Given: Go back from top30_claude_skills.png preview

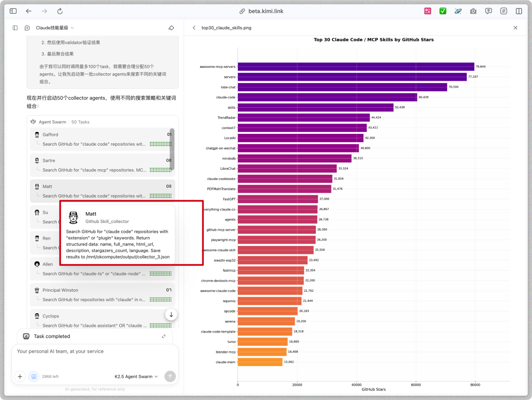Looking at the screenshot, I should 194,28.
